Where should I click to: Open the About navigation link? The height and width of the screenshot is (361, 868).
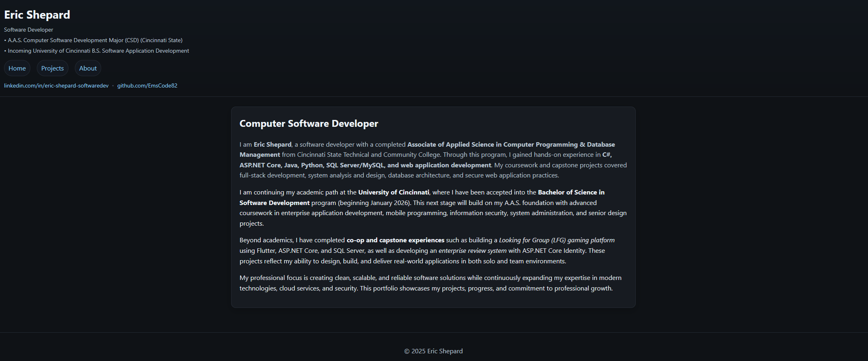click(88, 68)
